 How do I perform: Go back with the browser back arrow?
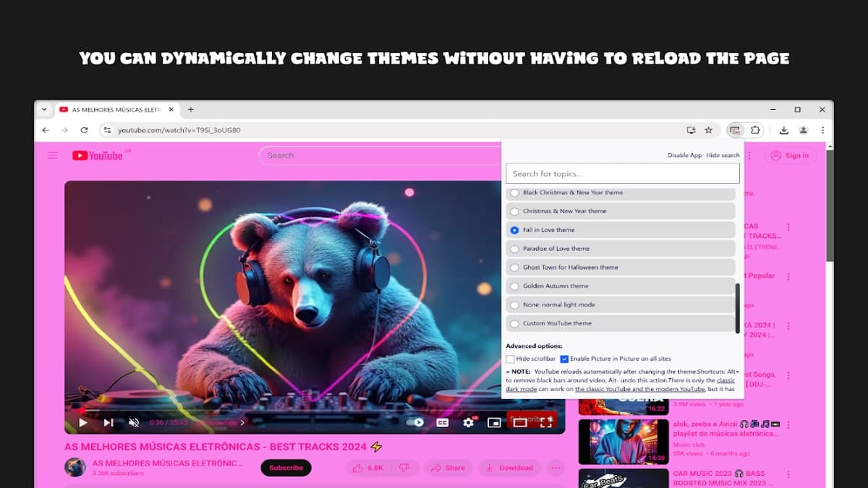(x=46, y=130)
